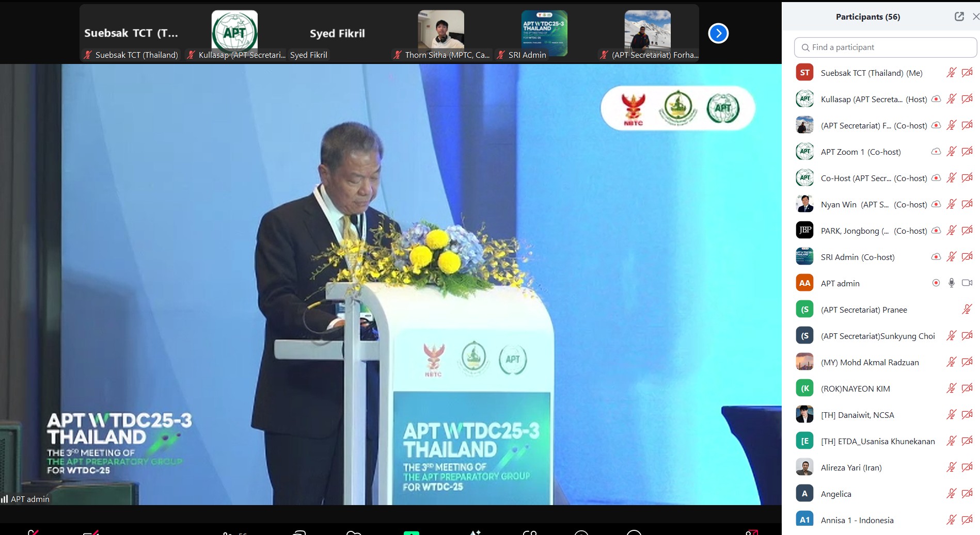Click muted mic icon on Danaiwit, NCSA row
The width and height of the screenshot is (980, 535).
click(951, 415)
